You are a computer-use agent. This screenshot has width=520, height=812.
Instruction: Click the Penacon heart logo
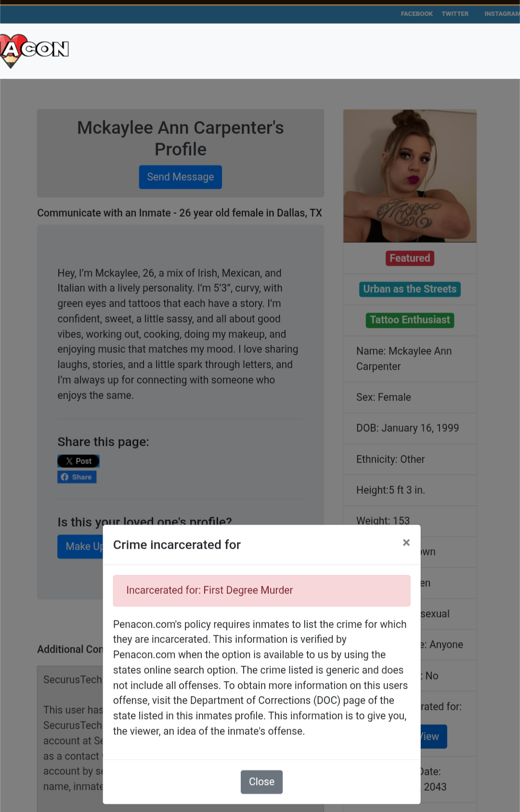[x=34, y=50]
